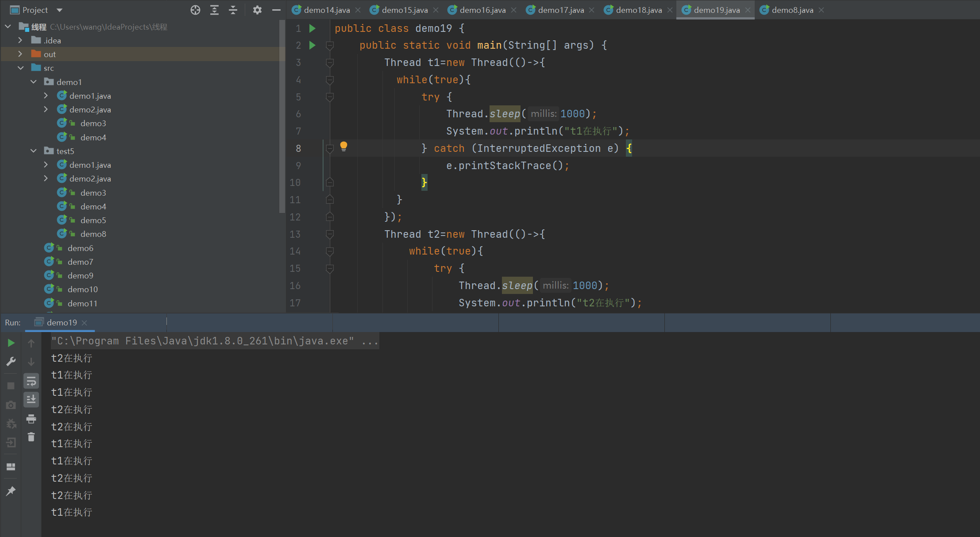Image resolution: width=980 pixels, height=537 pixels.
Task: Clear console output with trash icon
Action: click(x=31, y=437)
